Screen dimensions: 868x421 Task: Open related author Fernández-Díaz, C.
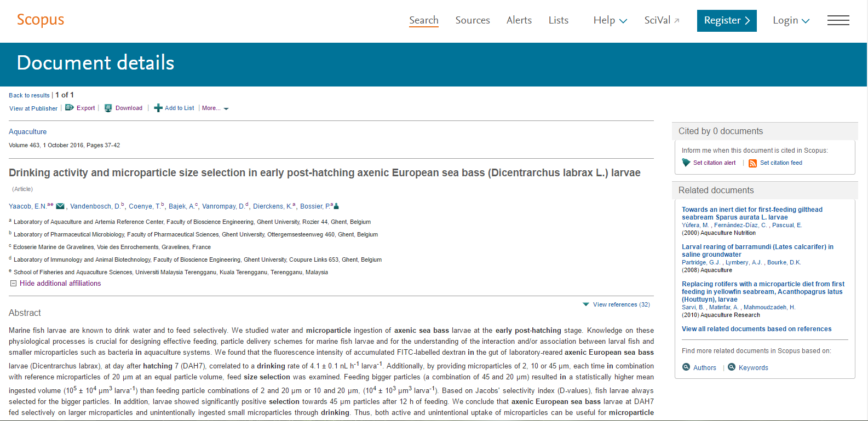[x=740, y=225]
